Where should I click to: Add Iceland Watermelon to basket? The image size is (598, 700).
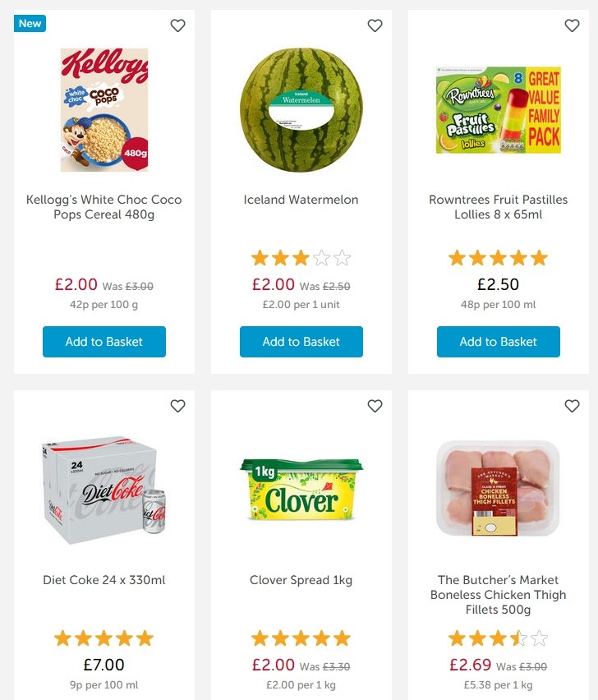click(x=301, y=342)
